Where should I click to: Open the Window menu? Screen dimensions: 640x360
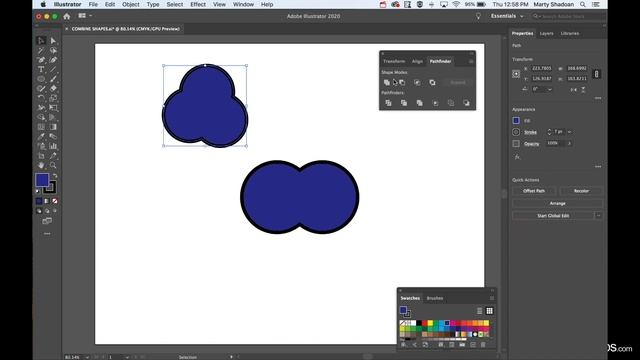[x=243, y=4]
